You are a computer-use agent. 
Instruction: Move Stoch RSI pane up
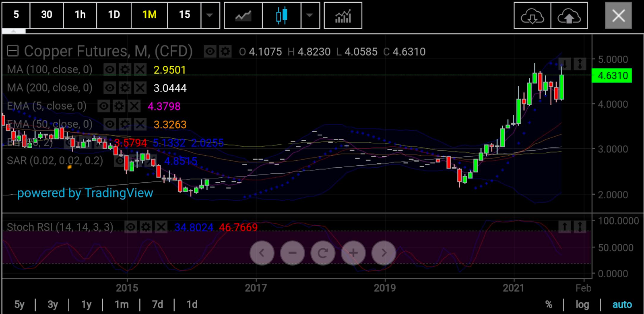565,227
